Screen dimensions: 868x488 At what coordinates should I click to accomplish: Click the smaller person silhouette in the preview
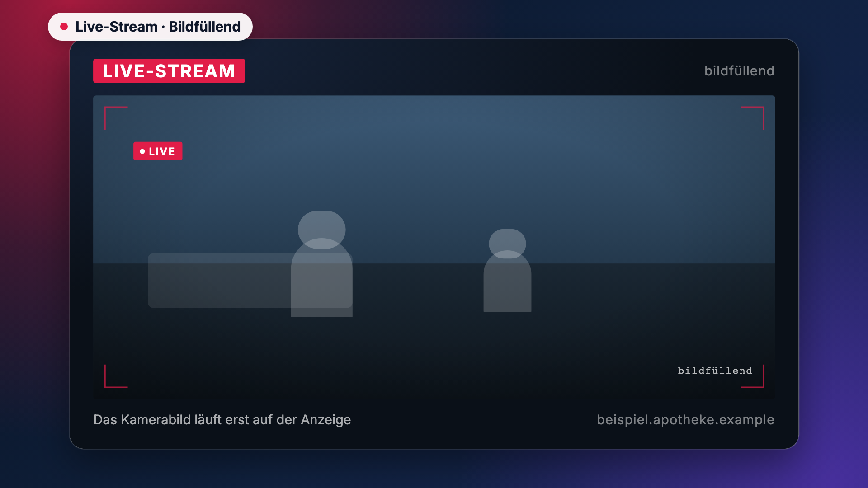[x=507, y=270]
